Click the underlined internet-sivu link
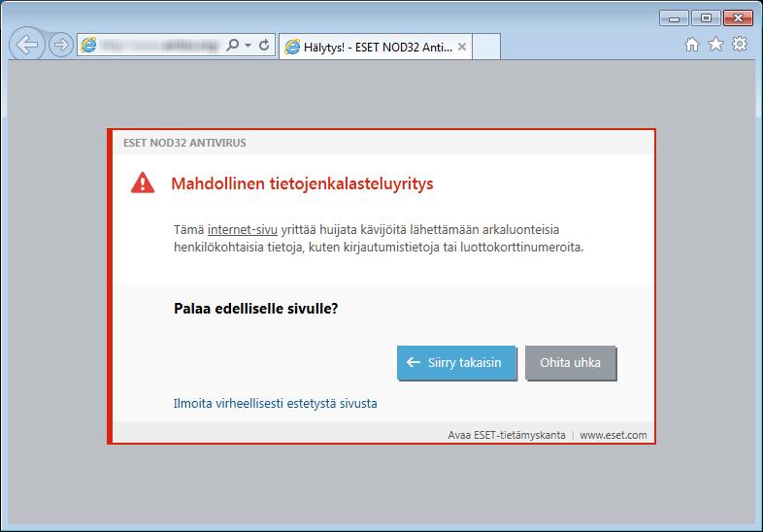The height and width of the screenshot is (532, 763). (x=243, y=230)
